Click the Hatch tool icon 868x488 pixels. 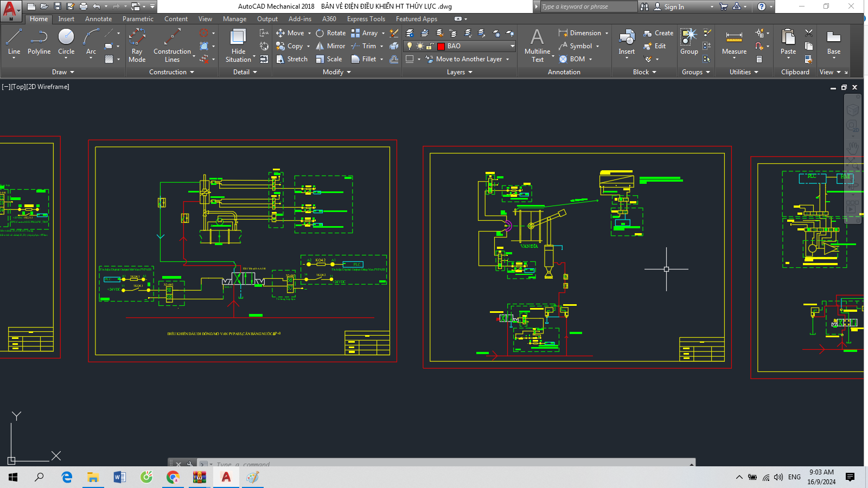click(x=109, y=59)
